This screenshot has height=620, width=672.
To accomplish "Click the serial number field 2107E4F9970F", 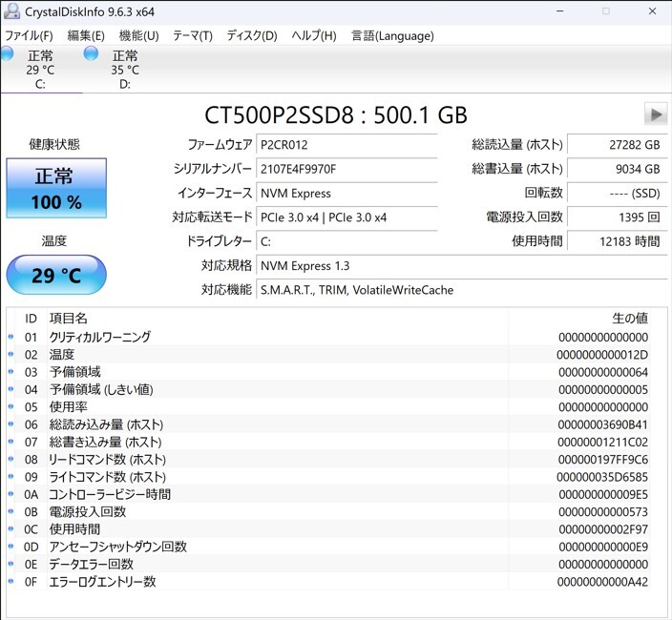I will [346, 169].
